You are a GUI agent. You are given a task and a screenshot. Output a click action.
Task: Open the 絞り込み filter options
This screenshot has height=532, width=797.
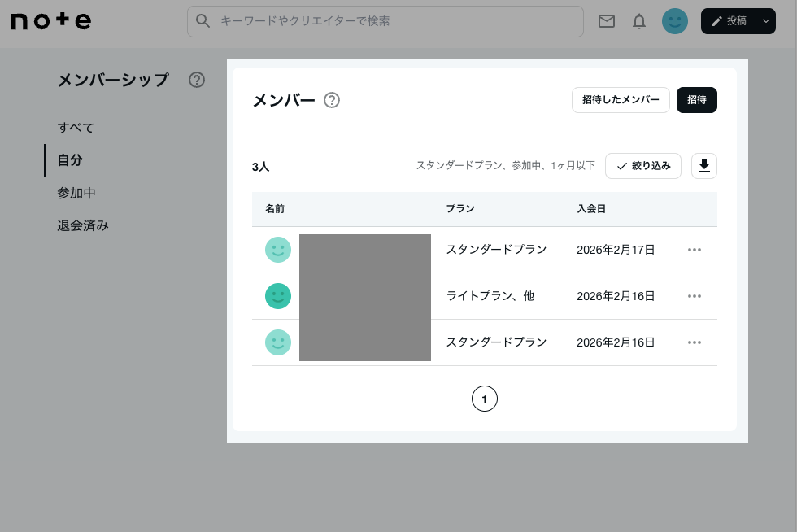tap(643, 166)
